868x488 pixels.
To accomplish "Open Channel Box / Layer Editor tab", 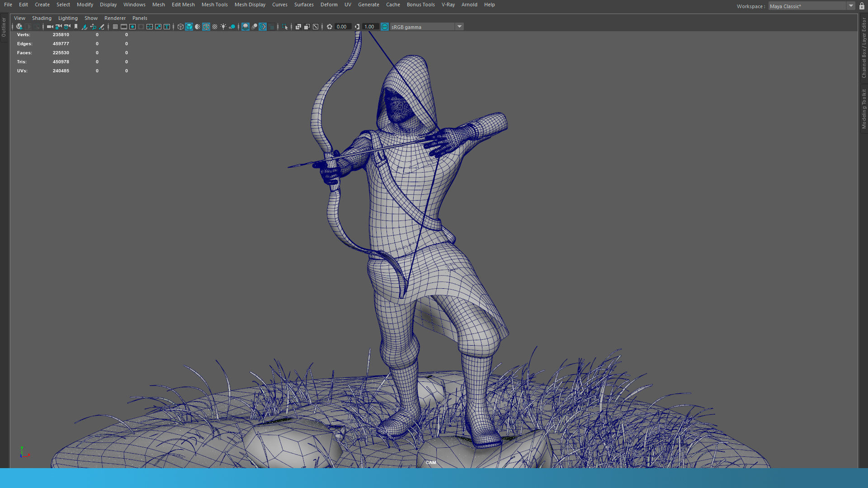I will [863, 48].
